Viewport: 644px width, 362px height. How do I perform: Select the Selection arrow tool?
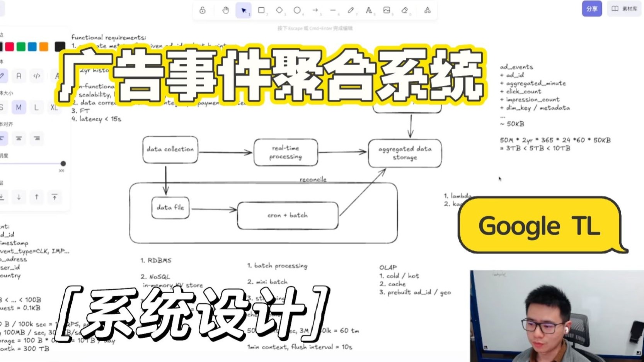coord(244,10)
